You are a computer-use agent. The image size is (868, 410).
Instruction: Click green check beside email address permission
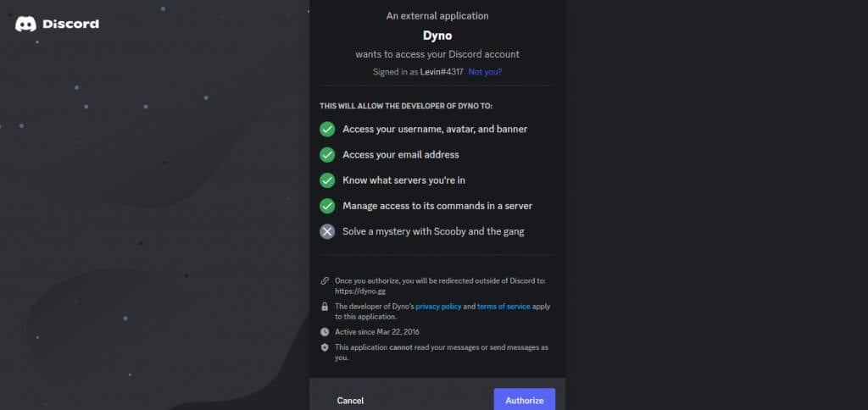click(327, 155)
